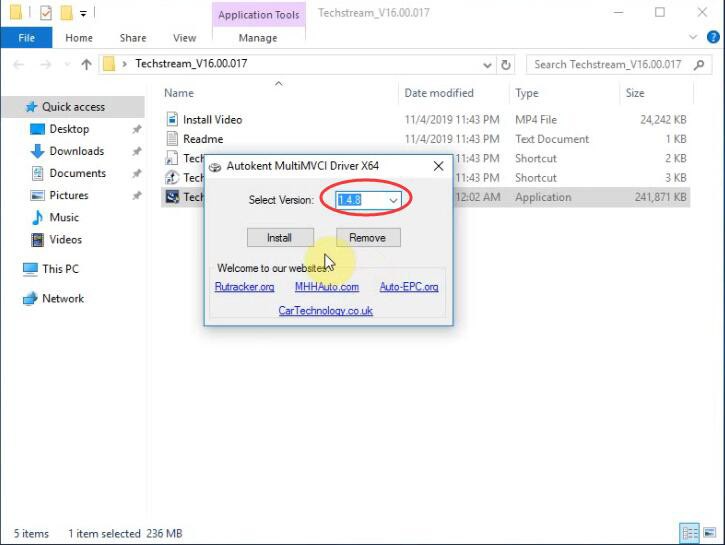The width and height of the screenshot is (725, 545).
Task: Click the Application Tools contextual tab header
Action: 258,15
